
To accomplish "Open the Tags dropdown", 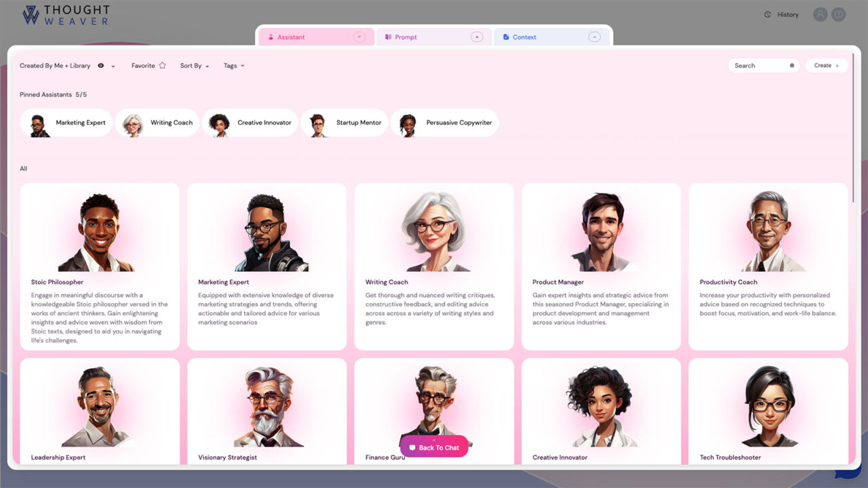I will coord(234,66).
